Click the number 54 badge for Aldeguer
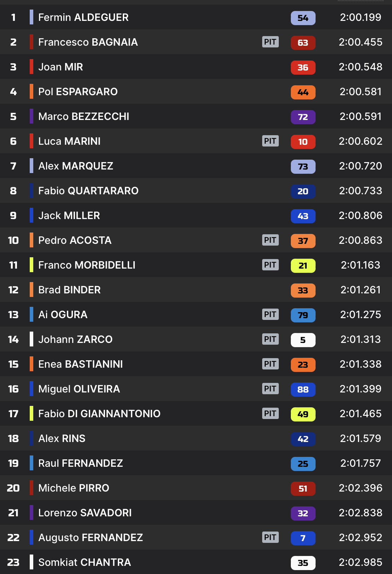This screenshot has width=392, height=574. pos(303,18)
